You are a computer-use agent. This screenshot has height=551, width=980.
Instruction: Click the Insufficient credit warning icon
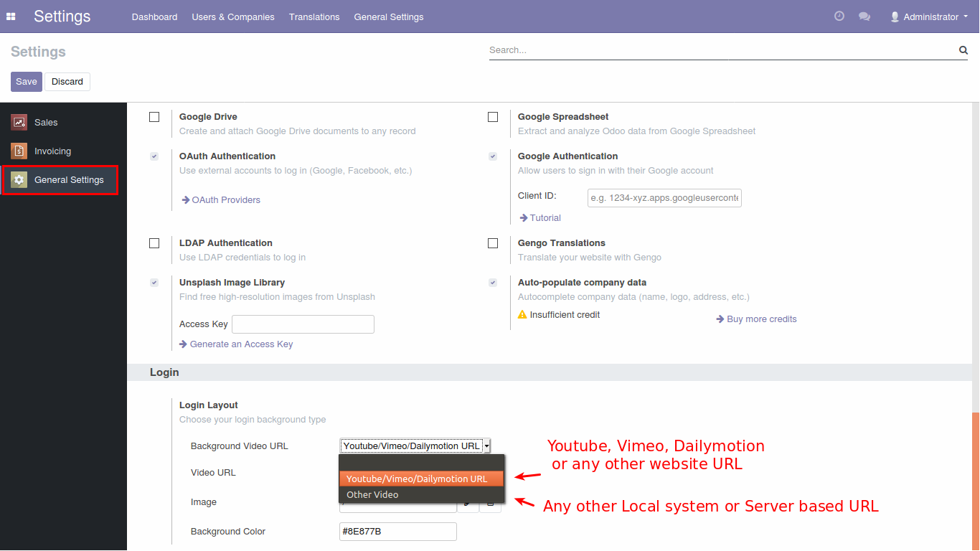(522, 315)
